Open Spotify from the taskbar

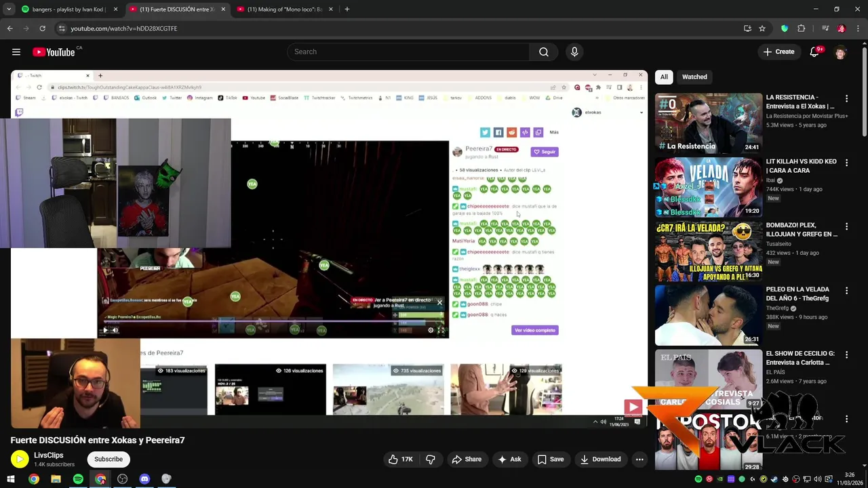(78, 479)
